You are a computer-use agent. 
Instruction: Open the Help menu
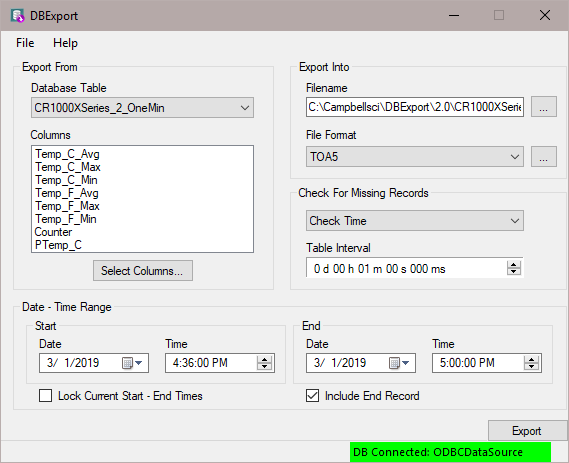click(65, 43)
